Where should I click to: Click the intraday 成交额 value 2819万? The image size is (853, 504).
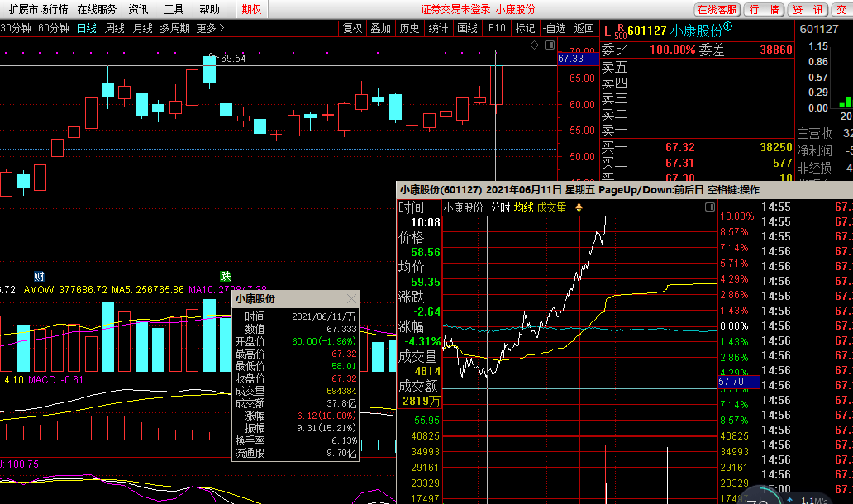(x=422, y=402)
